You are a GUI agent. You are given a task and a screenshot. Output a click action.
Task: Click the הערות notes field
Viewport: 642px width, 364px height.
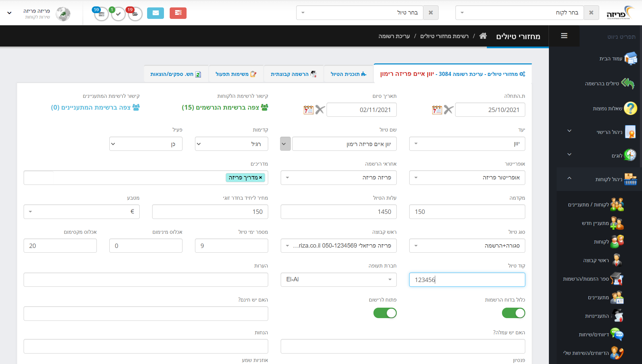146,279
